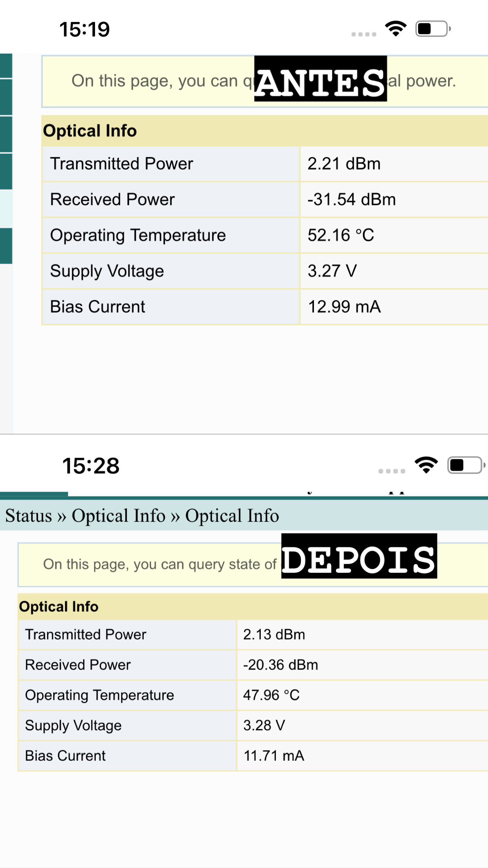Open the Status breadcrumb link
The height and width of the screenshot is (868, 488).
coord(29,516)
